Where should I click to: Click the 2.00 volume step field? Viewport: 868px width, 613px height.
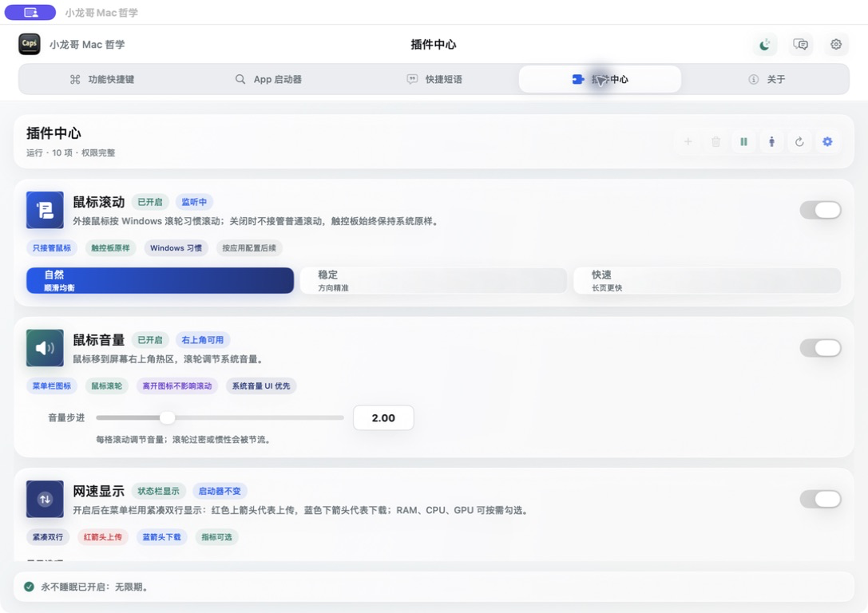383,417
